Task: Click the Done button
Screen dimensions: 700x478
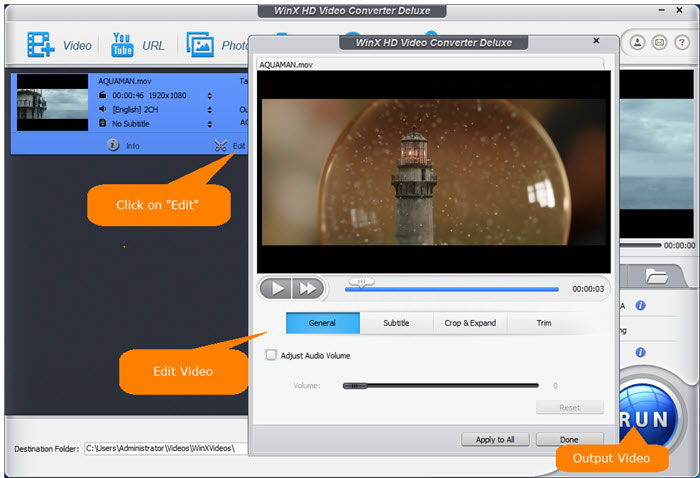Action: [x=570, y=439]
